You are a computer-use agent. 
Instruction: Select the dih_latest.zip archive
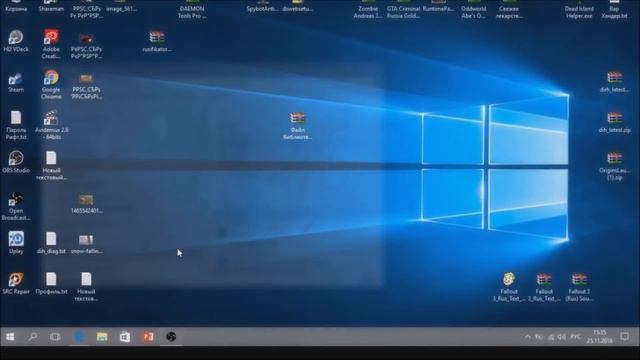pyautogui.click(x=614, y=122)
